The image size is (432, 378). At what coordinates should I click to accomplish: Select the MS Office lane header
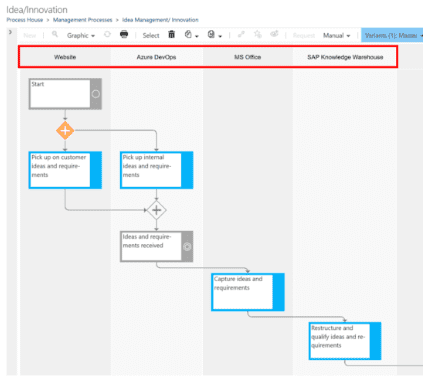pos(247,57)
